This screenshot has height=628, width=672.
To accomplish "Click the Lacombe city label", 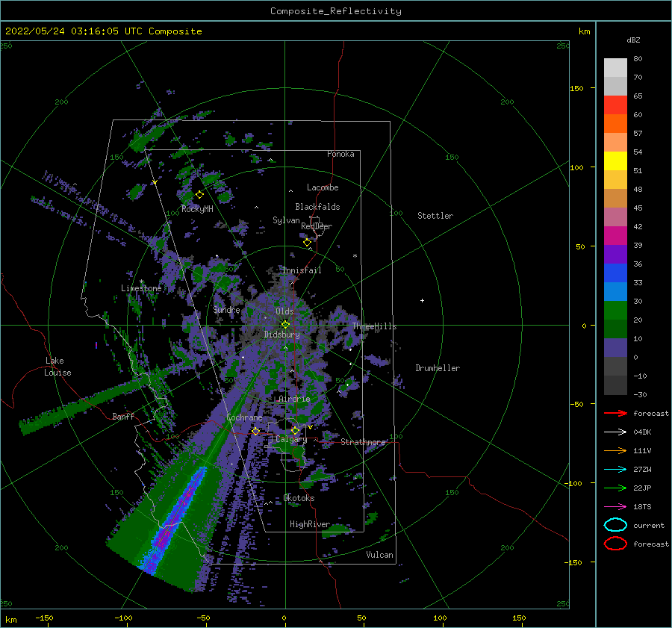I will 323,187.
